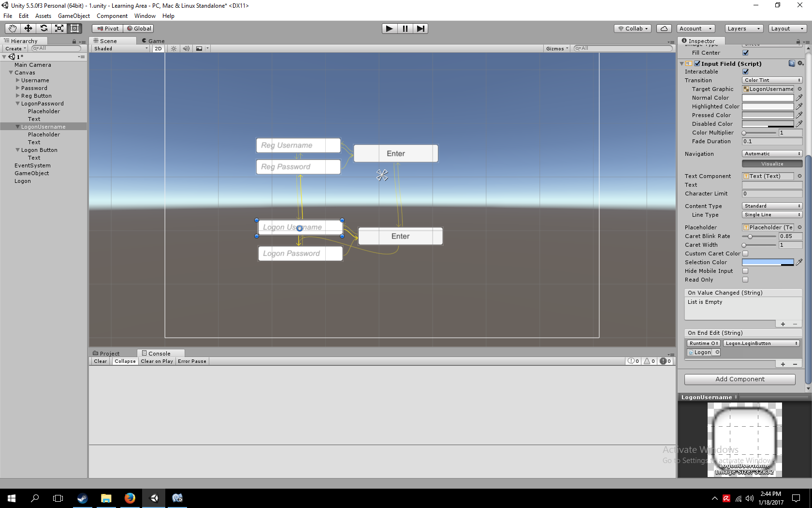The width and height of the screenshot is (812, 508).
Task: Add entry to On Value Changed list
Action: pos(783,324)
